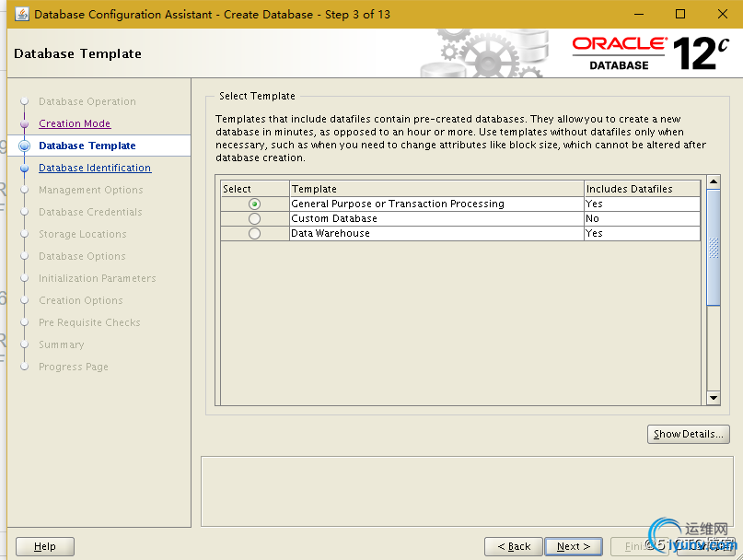Click the 'No' datafiles cell for Custom Database
The width and height of the screenshot is (743, 560).
[642, 218]
